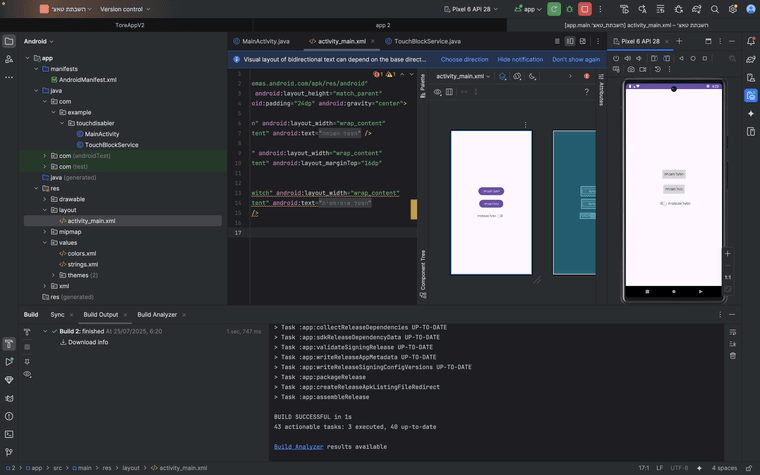Expand the themes (2) node

point(53,275)
